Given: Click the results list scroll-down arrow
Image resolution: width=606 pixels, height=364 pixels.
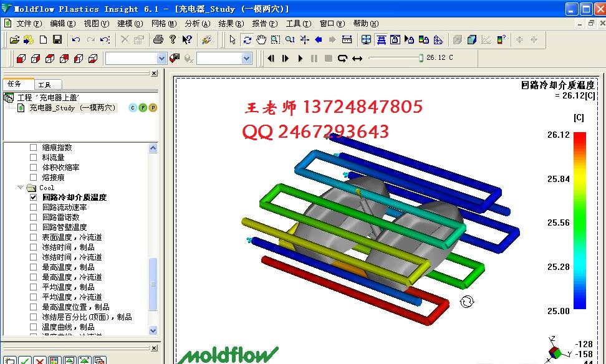Looking at the screenshot, I should point(153,330).
